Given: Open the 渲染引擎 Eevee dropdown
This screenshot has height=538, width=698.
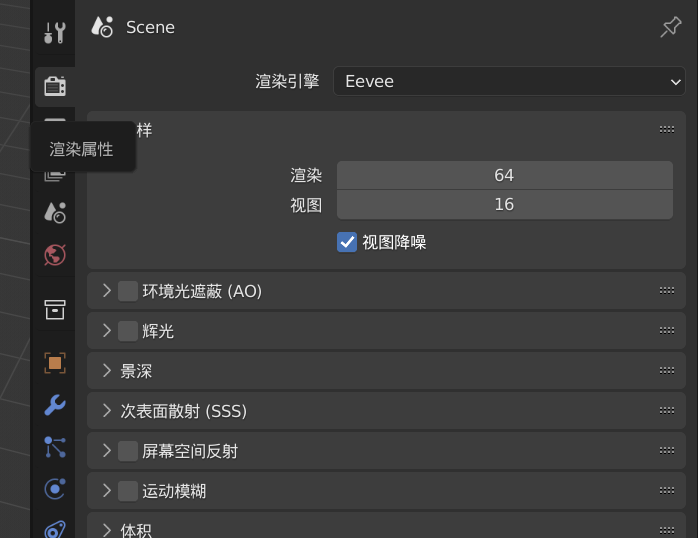Looking at the screenshot, I should 509,81.
